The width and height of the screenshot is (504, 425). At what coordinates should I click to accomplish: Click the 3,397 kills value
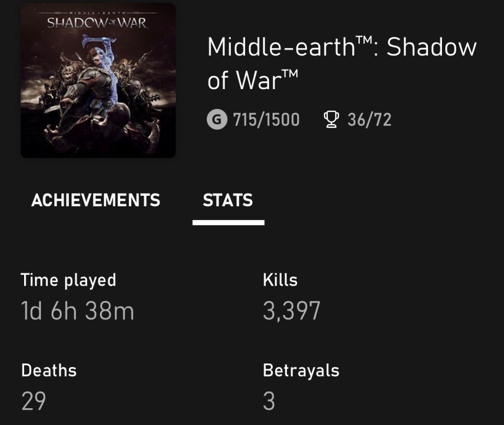tap(291, 311)
